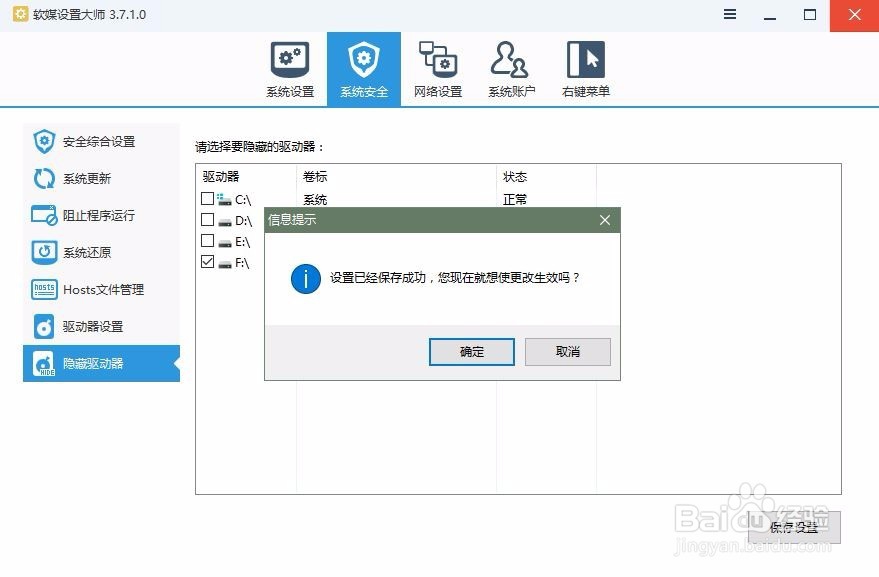Select the 系统安全 shield tab
The height and width of the screenshot is (577, 879).
click(364, 69)
